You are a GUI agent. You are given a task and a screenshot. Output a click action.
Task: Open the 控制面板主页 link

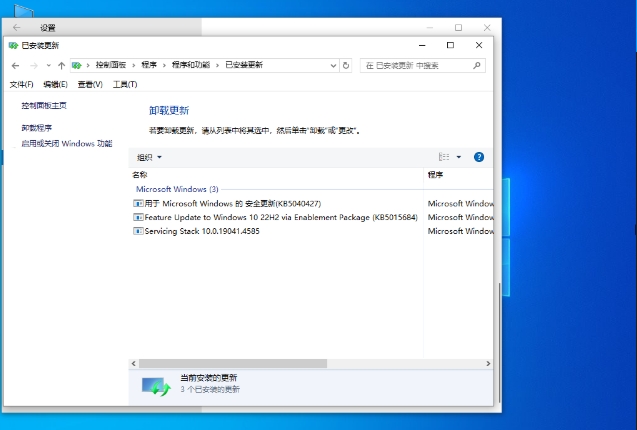click(44, 105)
